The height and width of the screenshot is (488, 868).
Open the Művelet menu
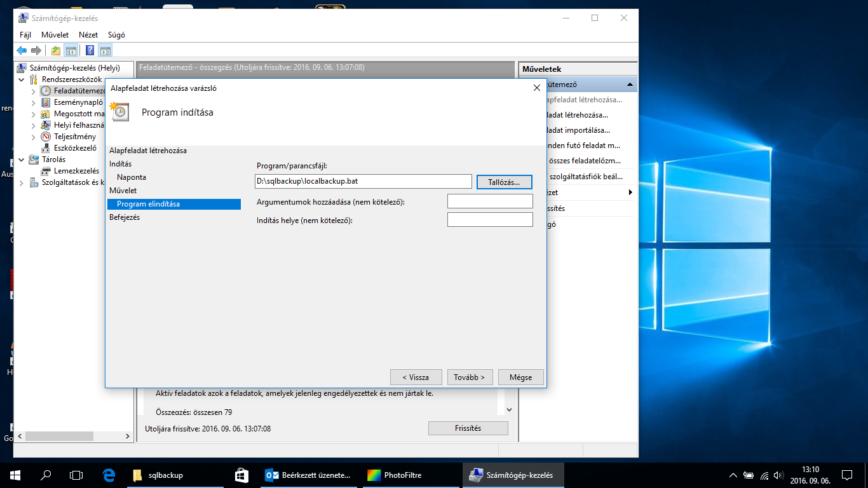pos(55,35)
